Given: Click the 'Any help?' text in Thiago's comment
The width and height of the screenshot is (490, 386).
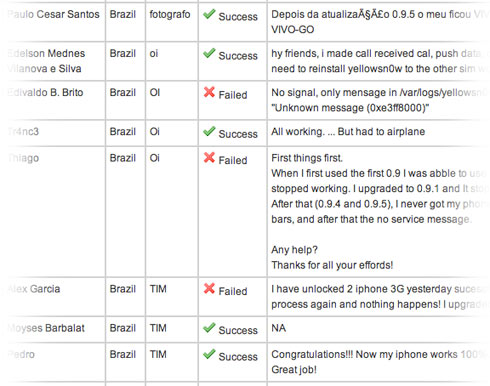Looking at the screenshot, I should [294, 250].
